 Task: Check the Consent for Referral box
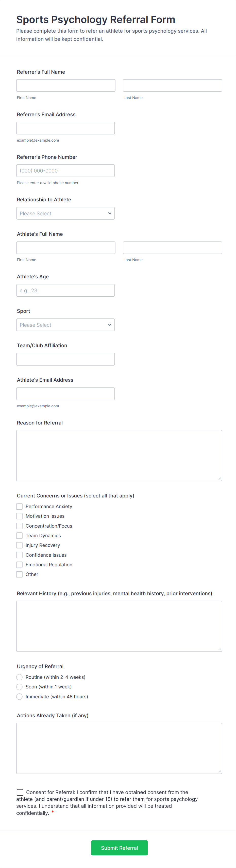coord(20,792)
